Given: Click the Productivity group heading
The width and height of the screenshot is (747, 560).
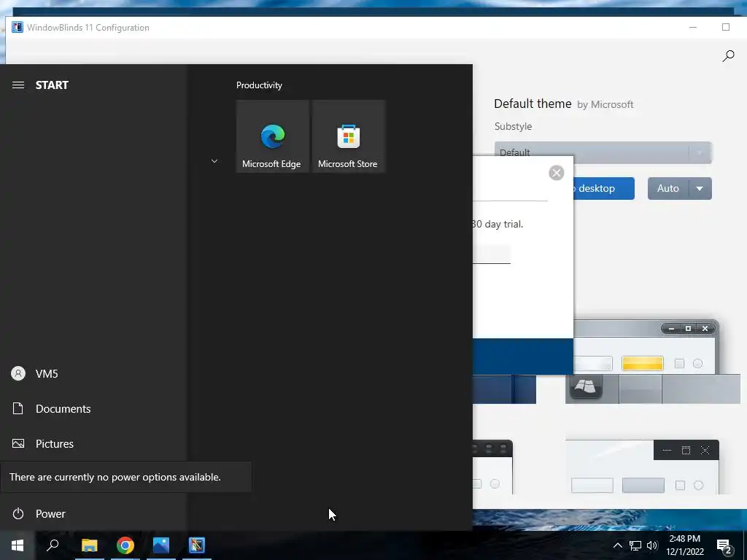Looking at the screenshot, I should coord(259,85).
